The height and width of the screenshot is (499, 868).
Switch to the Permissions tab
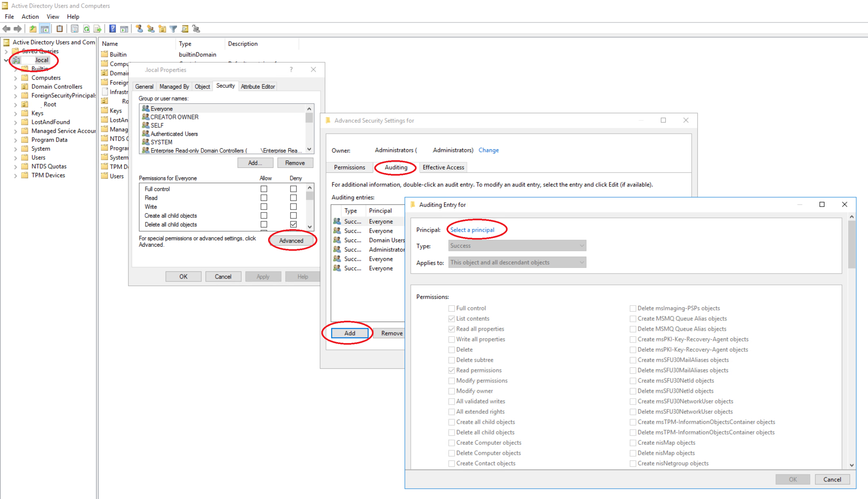pyautogui.click(x=350, y=167)
